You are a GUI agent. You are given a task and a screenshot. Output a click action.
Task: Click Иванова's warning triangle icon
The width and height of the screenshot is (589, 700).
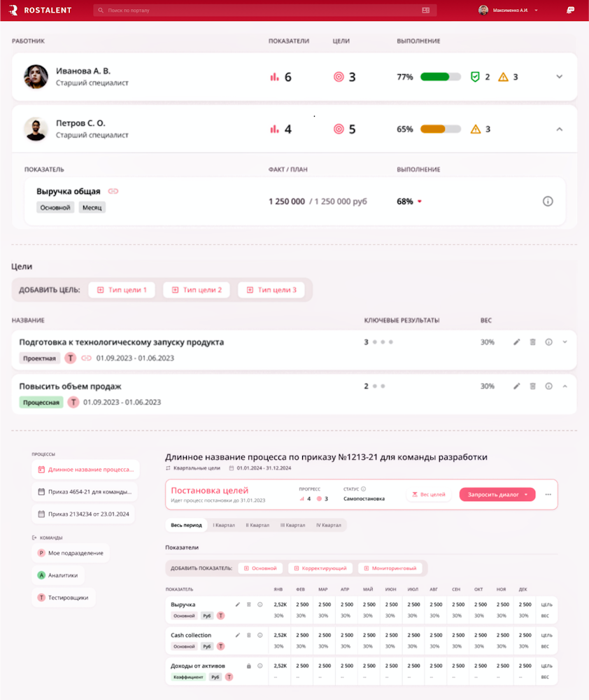pyautogui.click(x=503, y=77)
